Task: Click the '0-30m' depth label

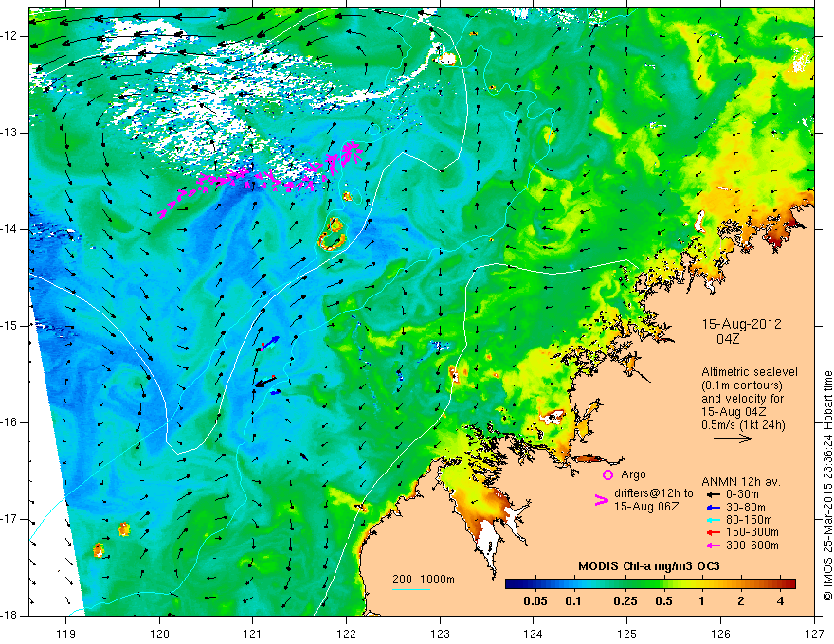Action: [x=742, y=494]
